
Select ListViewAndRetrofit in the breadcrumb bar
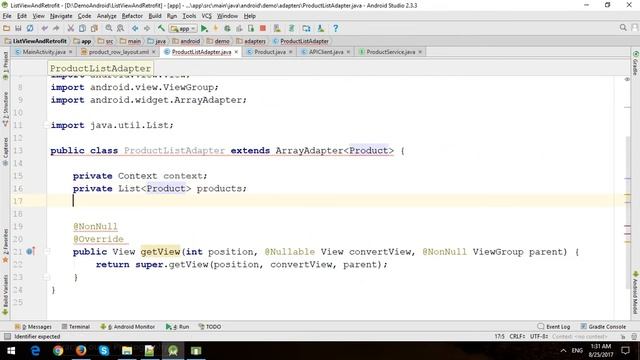(36, 41)
